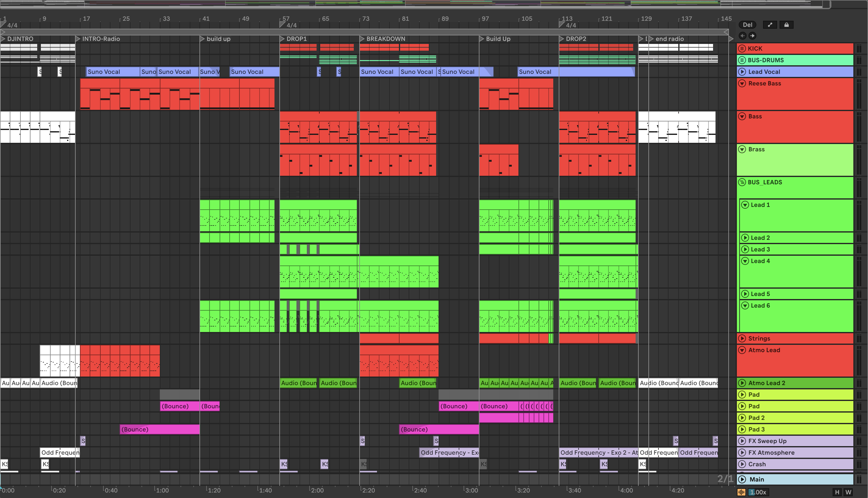This screenshot has height=498, width=868.
Task: Collapse the BUS_LEADS group
Action: coord(742,182)
